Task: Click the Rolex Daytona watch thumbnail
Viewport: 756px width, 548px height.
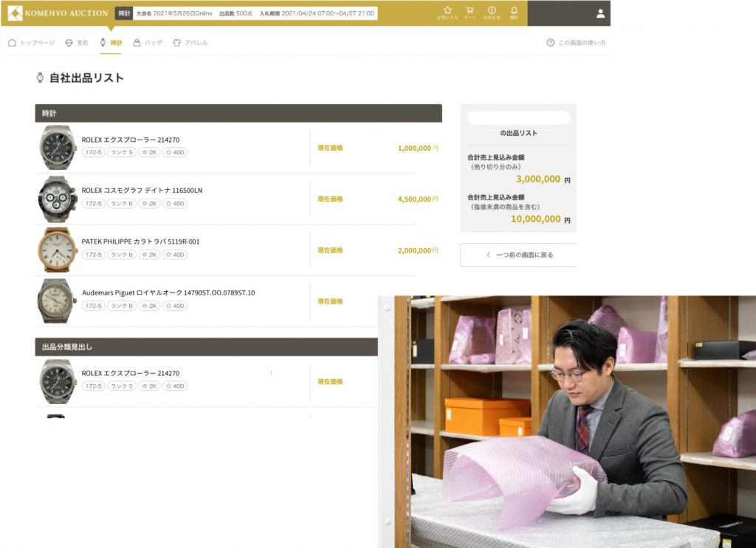Action: (x=58, y=199)
